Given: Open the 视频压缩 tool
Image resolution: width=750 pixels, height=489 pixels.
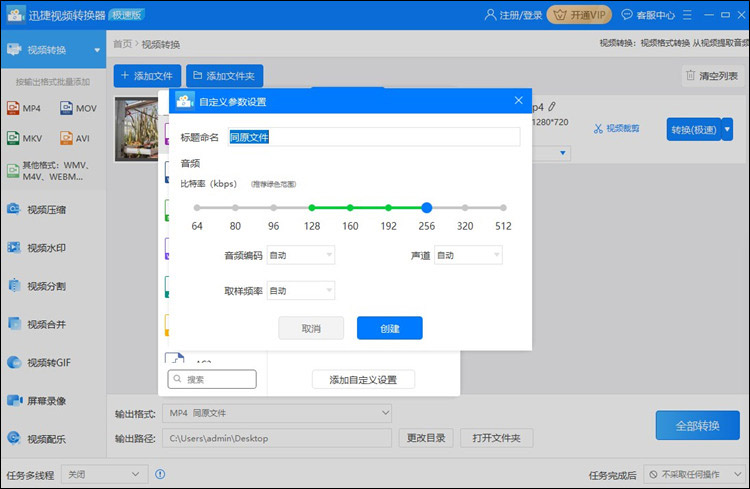Looking at the screenshot, I should click(x=37, y=210).
